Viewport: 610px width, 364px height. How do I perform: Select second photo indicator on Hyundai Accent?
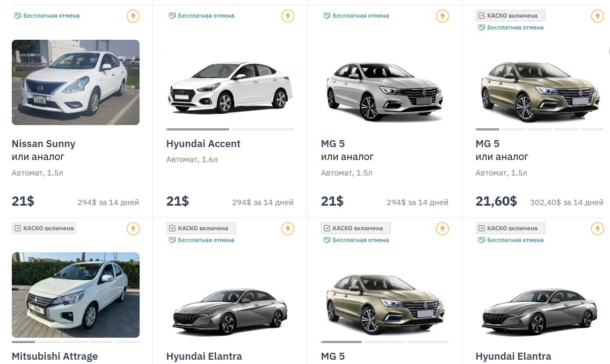coord(263,129)
